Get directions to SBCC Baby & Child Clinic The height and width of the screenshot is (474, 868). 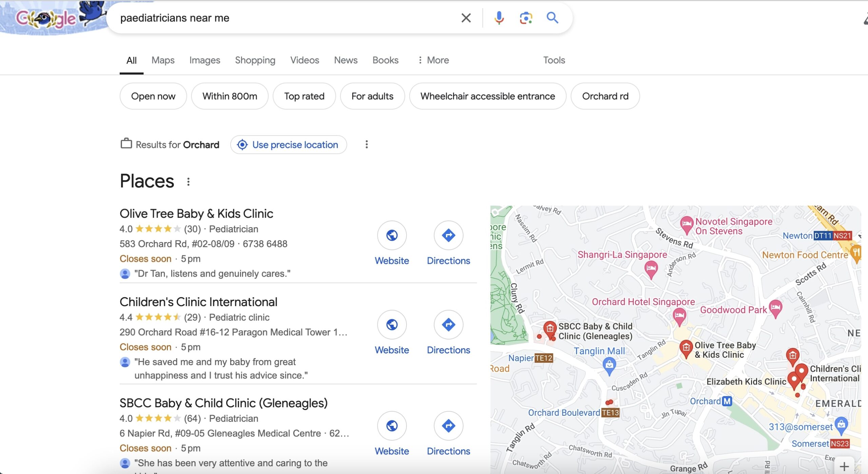tap(448, 426)
